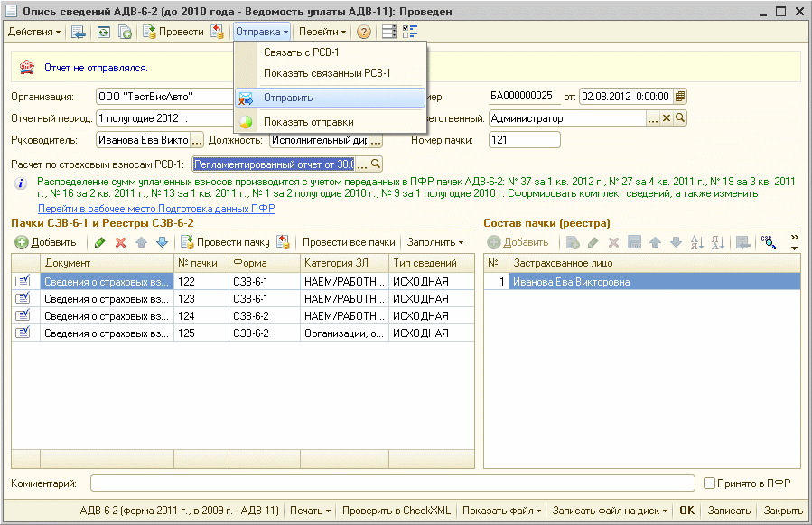The height and width of the screenshot is (525, 812).
Task: Click the Отчетный период field
Action: 164,118
